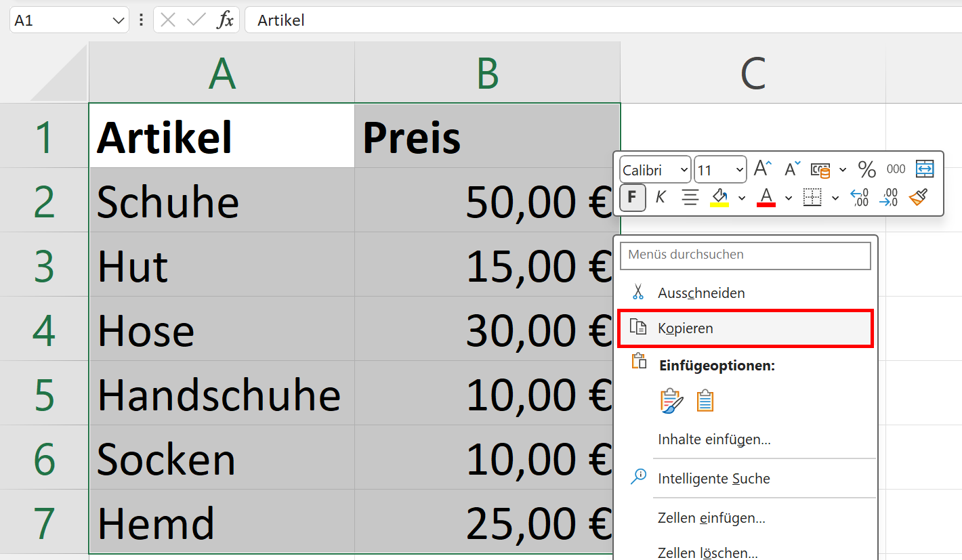Click the decrease font size icon
This screenshot has height=560, width=962.
pyautogui.click(x=792, y=169)
